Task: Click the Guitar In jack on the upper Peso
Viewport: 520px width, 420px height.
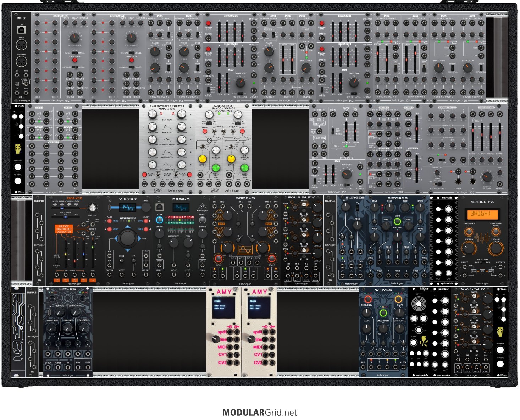Action: point(17,167)
